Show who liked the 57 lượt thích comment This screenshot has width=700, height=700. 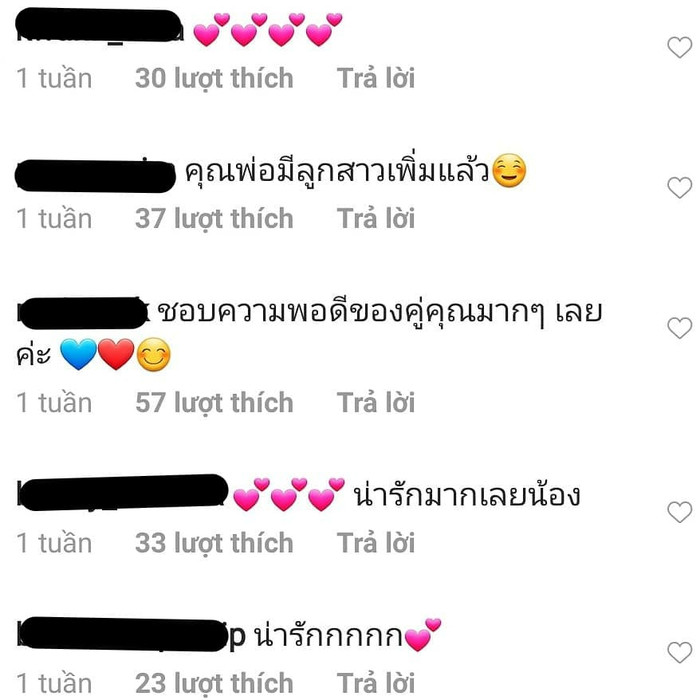click(214, 403)
